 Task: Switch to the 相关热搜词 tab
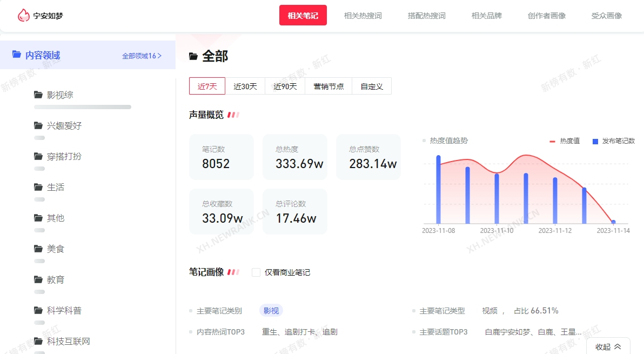(x=363, y=16)
